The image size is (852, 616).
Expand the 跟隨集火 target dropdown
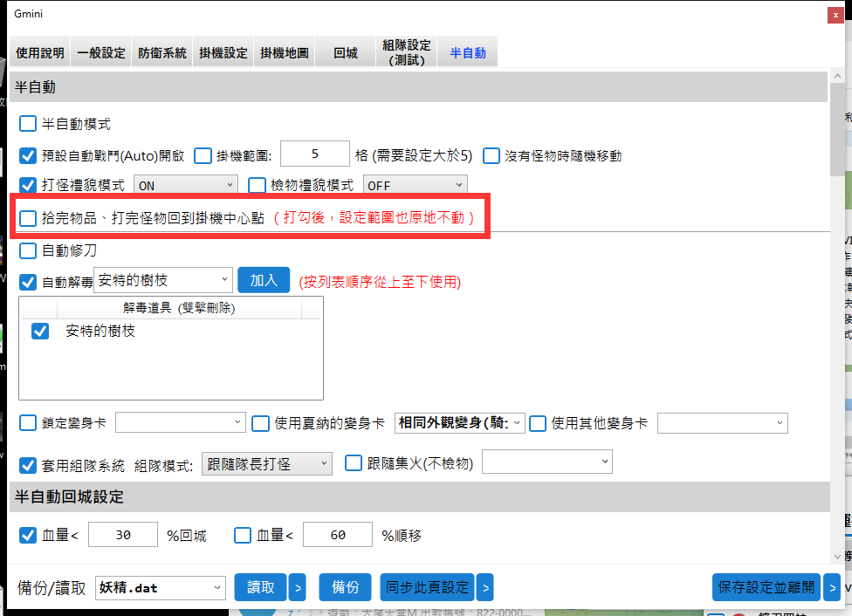547,462
